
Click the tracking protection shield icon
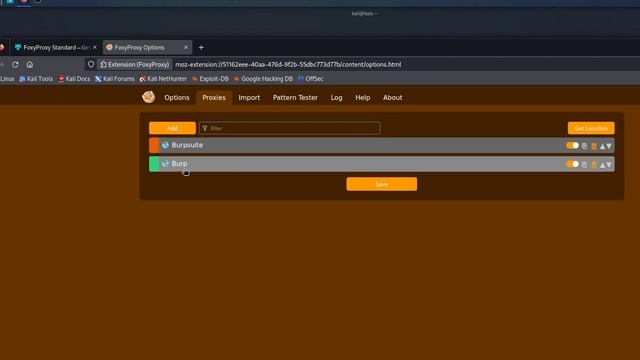pos(91,64)
